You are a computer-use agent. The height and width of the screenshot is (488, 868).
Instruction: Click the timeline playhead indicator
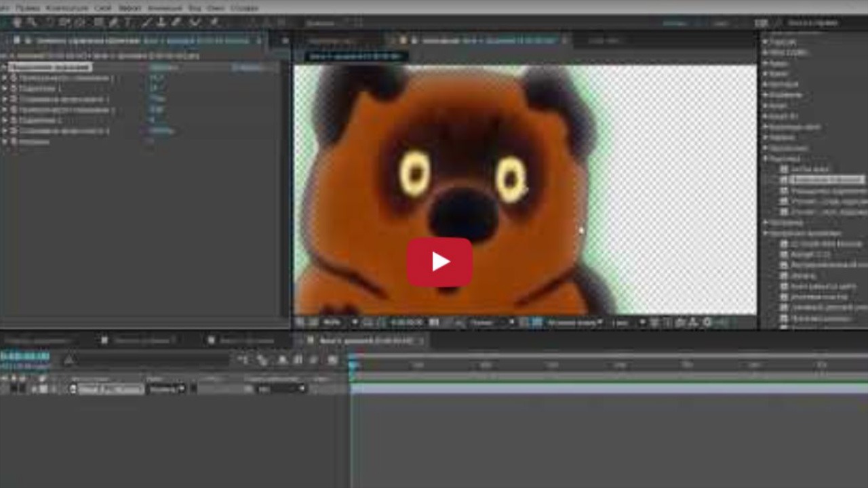pyautogui.click(x=353, y=364)
